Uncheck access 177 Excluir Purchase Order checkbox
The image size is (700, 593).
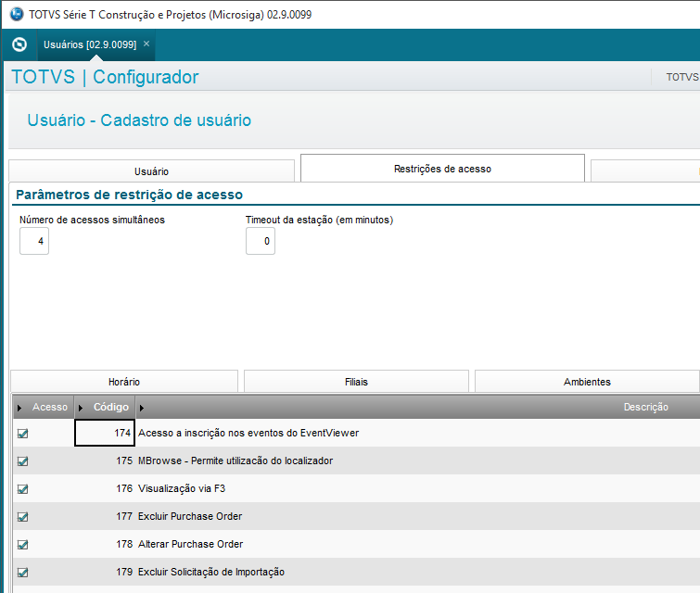(23, 517)
